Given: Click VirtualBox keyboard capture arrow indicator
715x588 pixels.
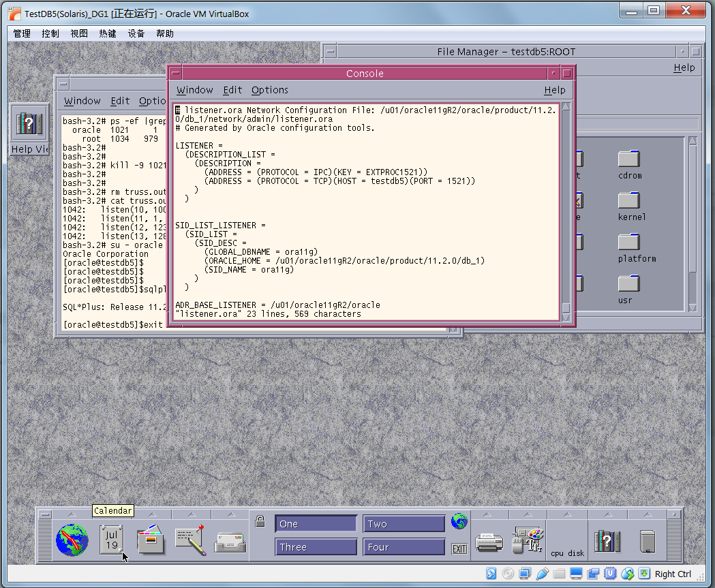Looking at the screenshot, I should pos(644,574).
